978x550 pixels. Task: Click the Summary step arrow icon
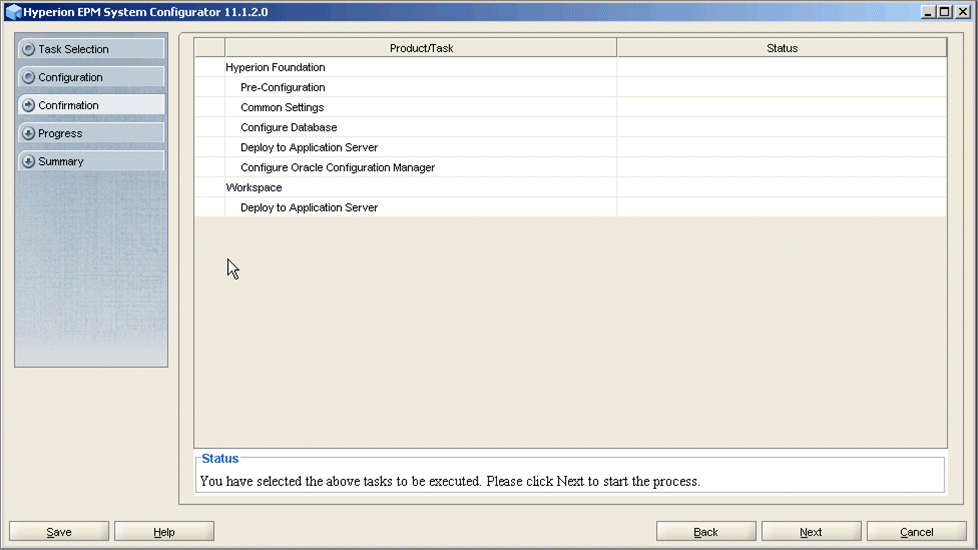pos(28,162)
